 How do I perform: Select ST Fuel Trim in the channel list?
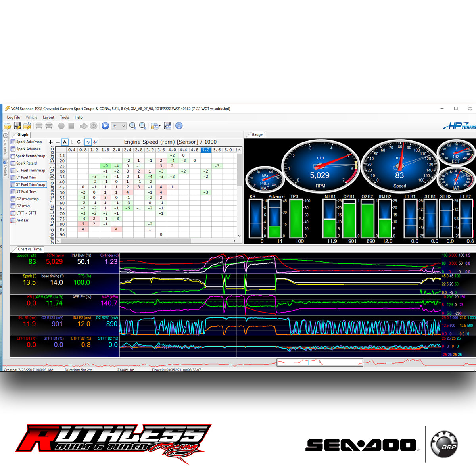click(26, 192)
